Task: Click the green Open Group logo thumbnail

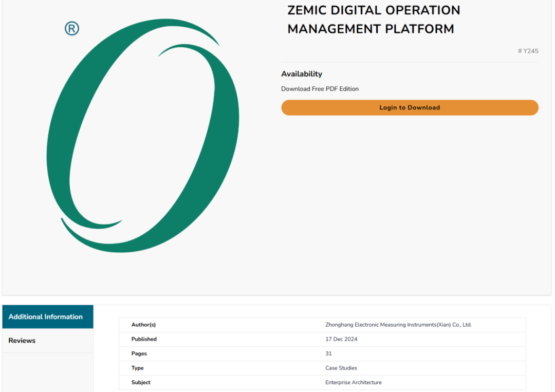Action: click(143, 136)
